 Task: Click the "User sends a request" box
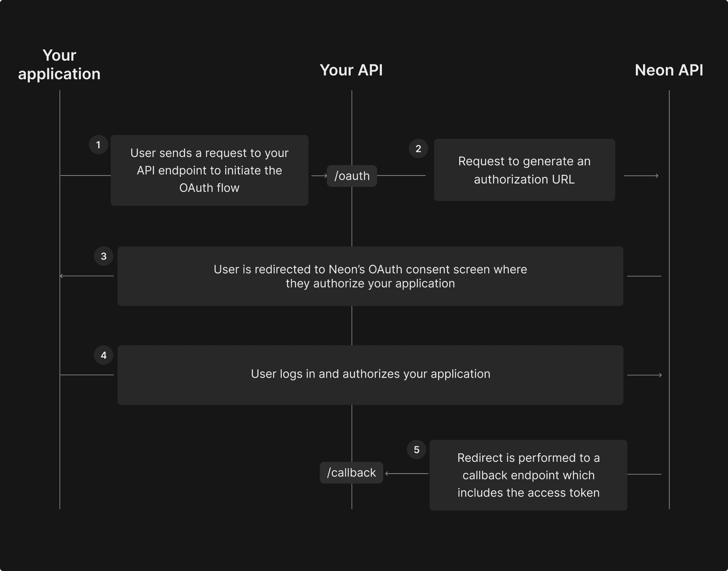click(x=209, y=170)
